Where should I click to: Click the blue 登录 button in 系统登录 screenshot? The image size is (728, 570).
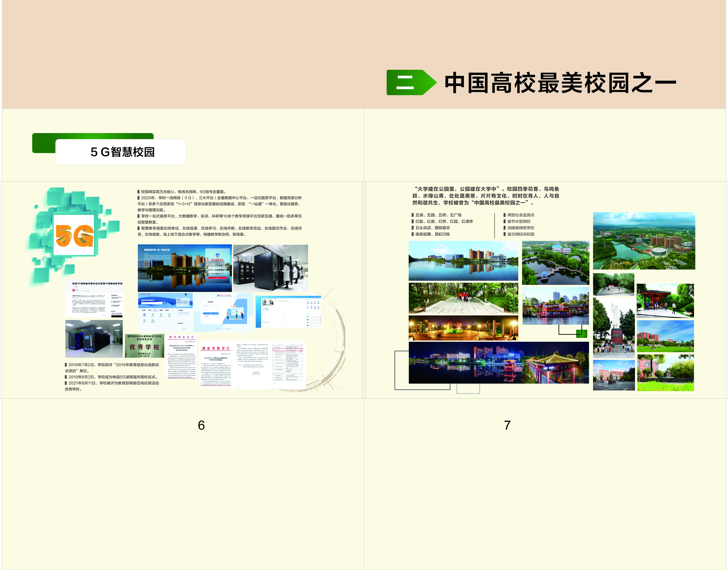(211, 313)
